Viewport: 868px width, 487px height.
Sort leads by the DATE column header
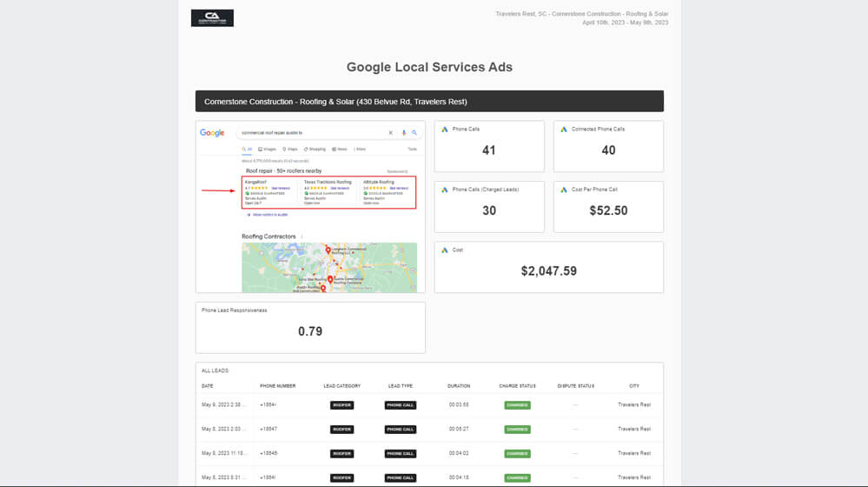point(207,386)
